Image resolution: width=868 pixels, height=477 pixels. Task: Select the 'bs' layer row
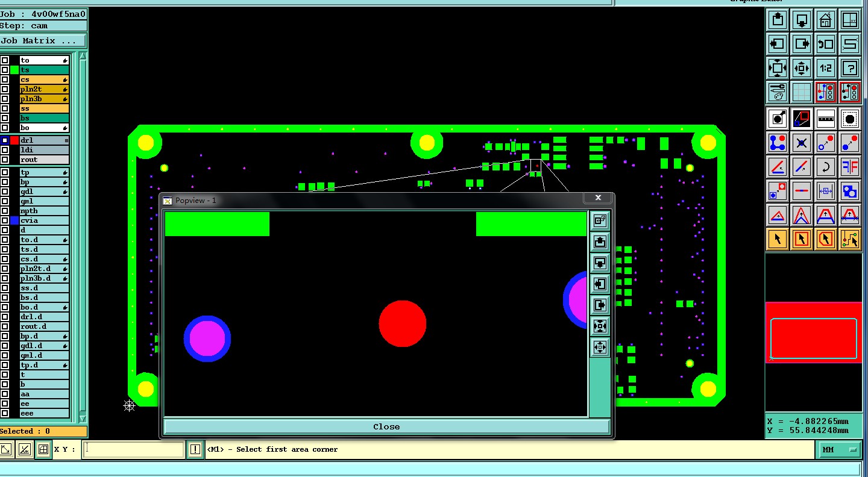[45, 118]
